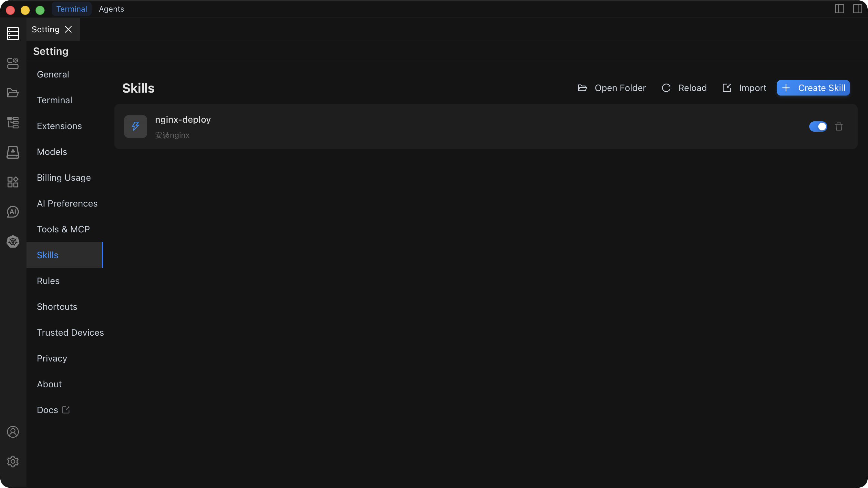Close the Setting tab
This screenshot has width=868, height=488.
click(x=68, y=30)
